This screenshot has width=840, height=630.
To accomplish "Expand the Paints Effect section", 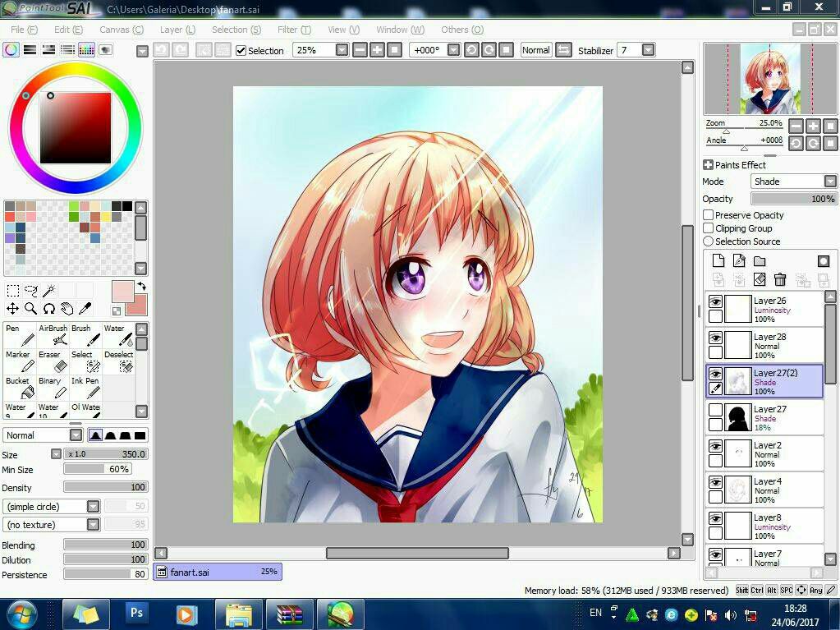I will (x=708, y=165).
